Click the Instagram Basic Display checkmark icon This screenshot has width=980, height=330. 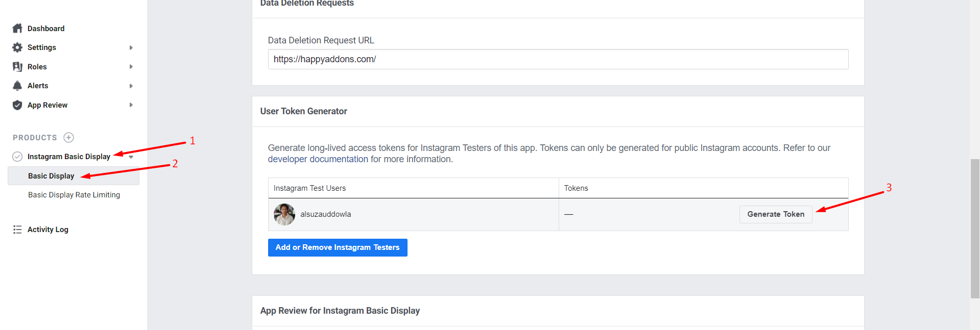[17, 157]
